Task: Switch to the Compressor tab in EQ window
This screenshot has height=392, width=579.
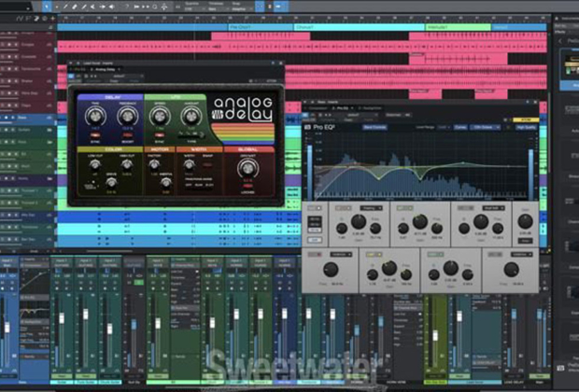Action: [318, 108]
